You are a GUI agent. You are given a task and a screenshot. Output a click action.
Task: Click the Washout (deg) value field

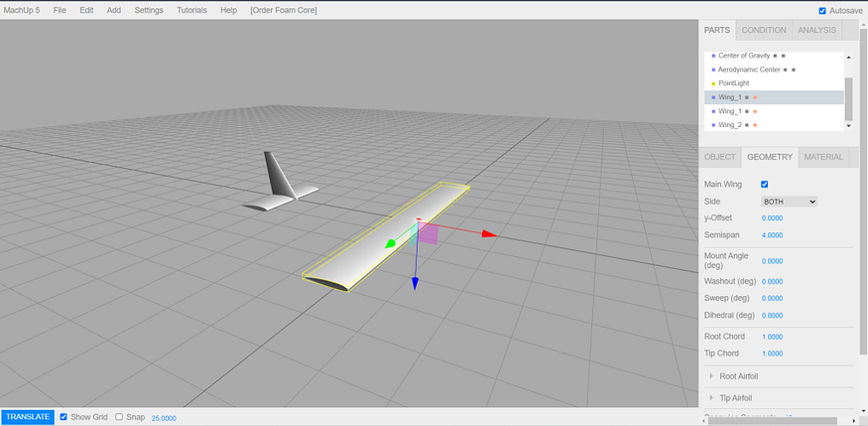[x=772, y=281]
